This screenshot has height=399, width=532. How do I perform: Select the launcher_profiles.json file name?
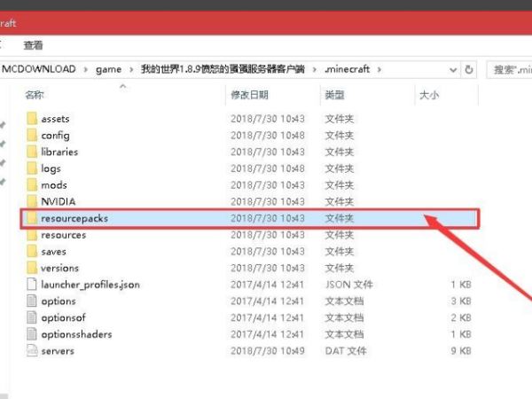pyautogui.click(x=90, y=285)
